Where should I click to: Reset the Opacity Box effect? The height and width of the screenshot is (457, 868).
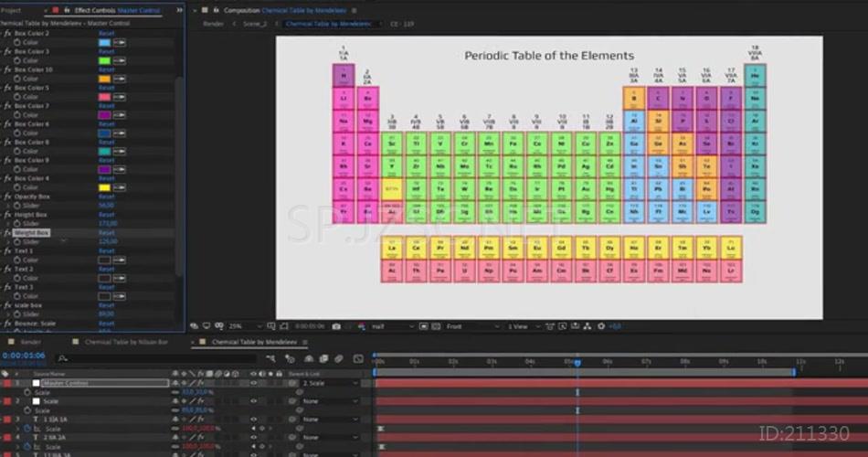(106, 197)
